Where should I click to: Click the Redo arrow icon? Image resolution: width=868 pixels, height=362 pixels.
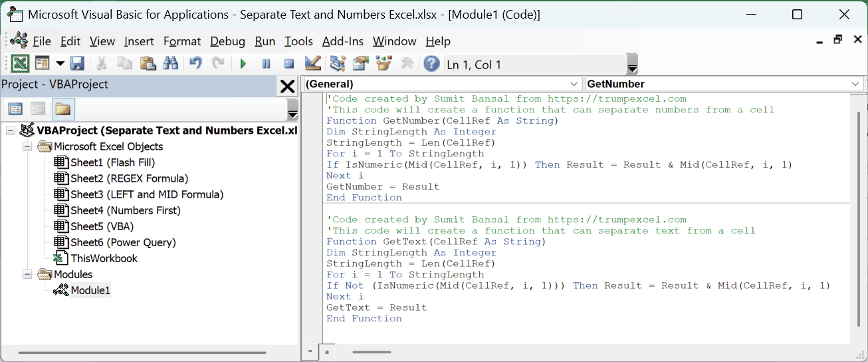[218, 64]
